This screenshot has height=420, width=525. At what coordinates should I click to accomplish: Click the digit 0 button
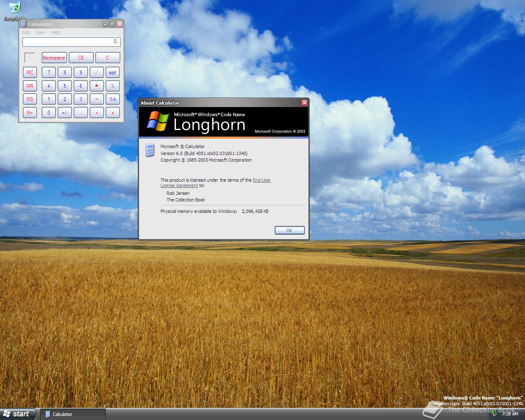49,113
